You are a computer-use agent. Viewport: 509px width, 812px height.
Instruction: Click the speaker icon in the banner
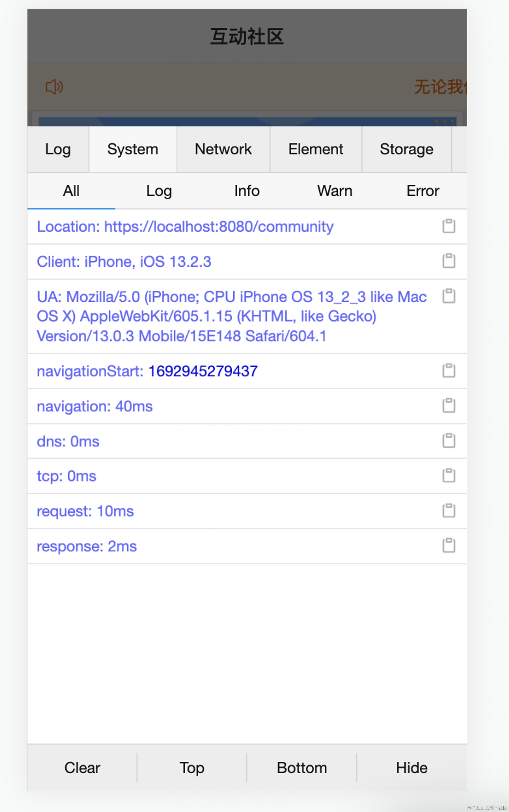(x=54, y=87)
